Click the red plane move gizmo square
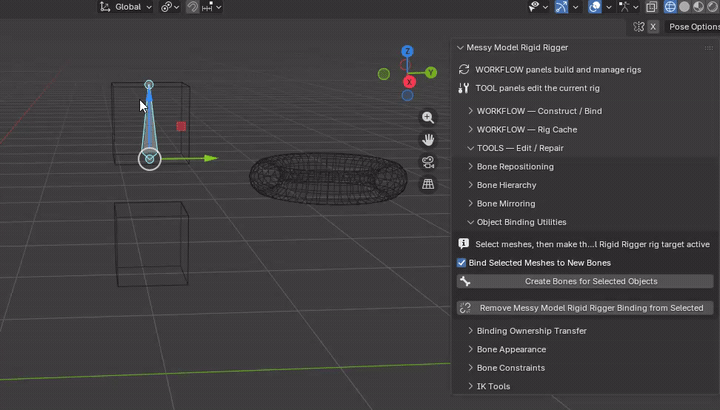This screenshot has height=410, width=720. tap(181, 126)
